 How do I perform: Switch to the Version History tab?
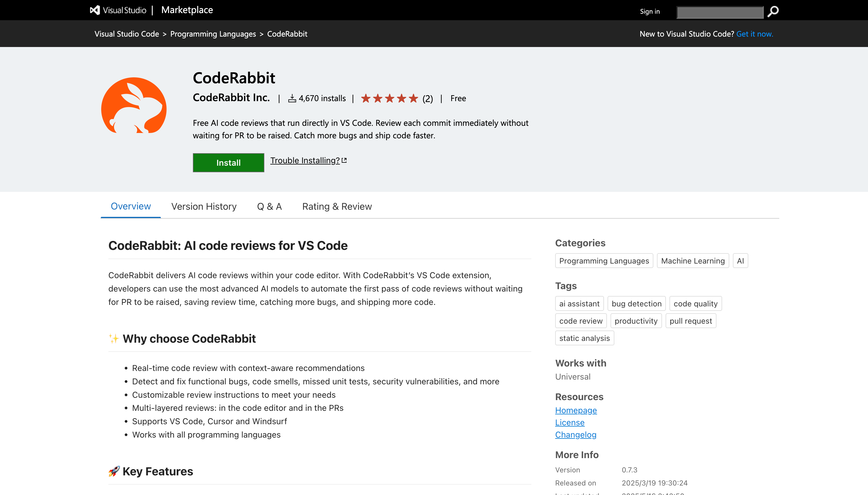pos(204,206)
